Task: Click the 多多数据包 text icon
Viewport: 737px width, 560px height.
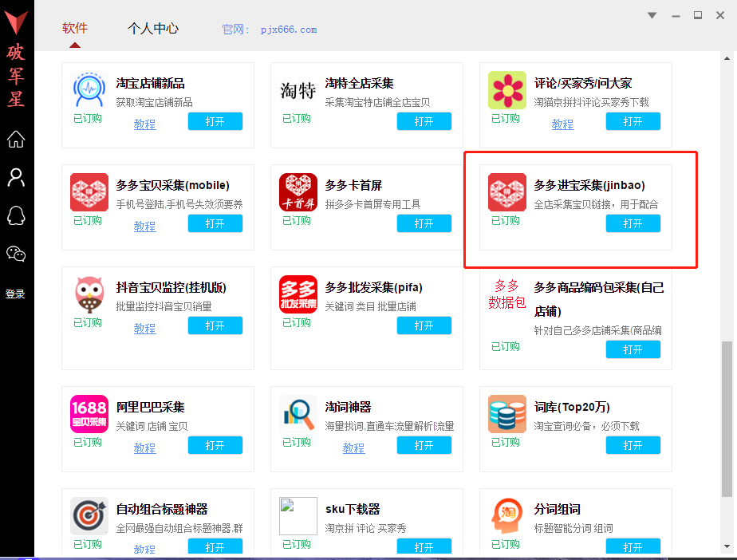Action: point(507,294)
